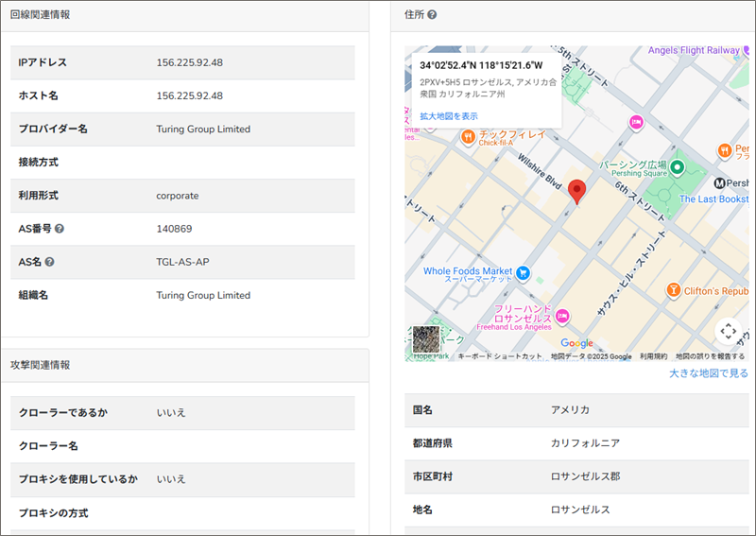This screenshot has width=756, height=536.
Task: Click the Pershing Square metro station icon
Action: [x=719, y=183]
